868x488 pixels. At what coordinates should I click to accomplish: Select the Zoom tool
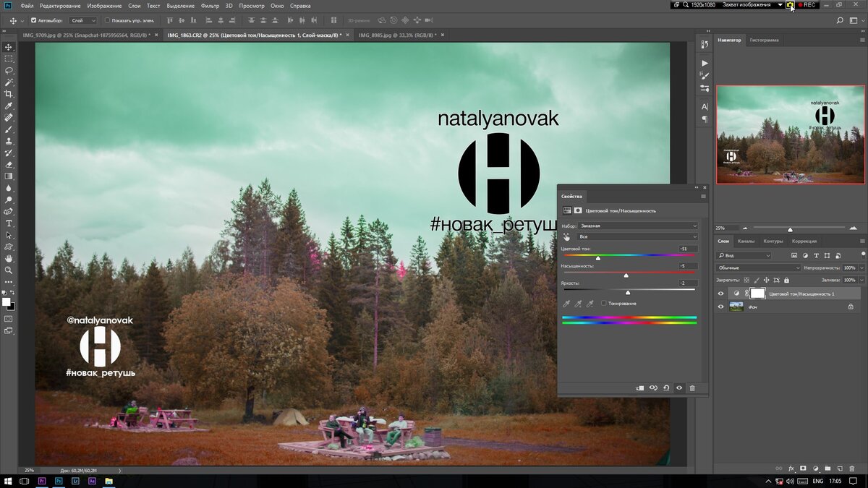9,270
